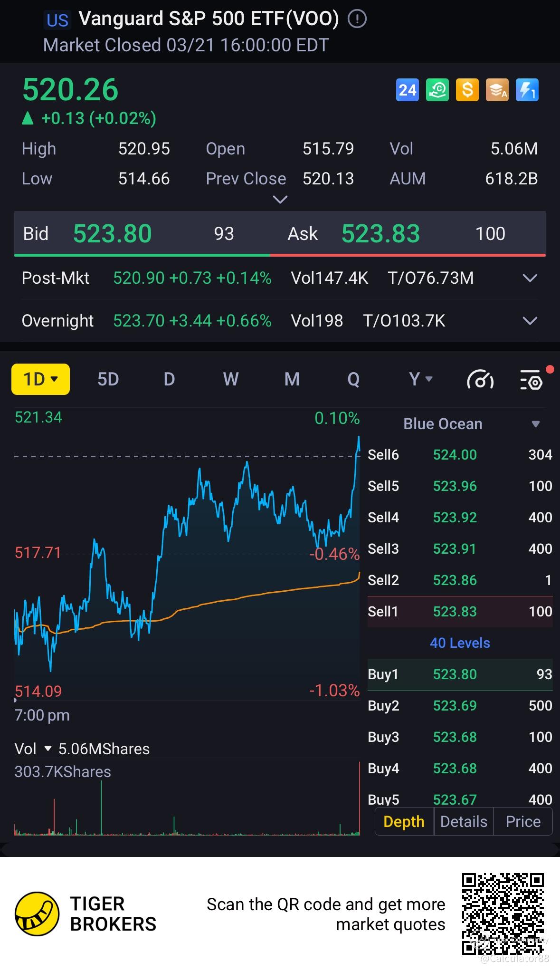The width and height of the screenshot is (560, 971).
Task: Tap the Prev Close value 520.13
Action: point(328,179)
